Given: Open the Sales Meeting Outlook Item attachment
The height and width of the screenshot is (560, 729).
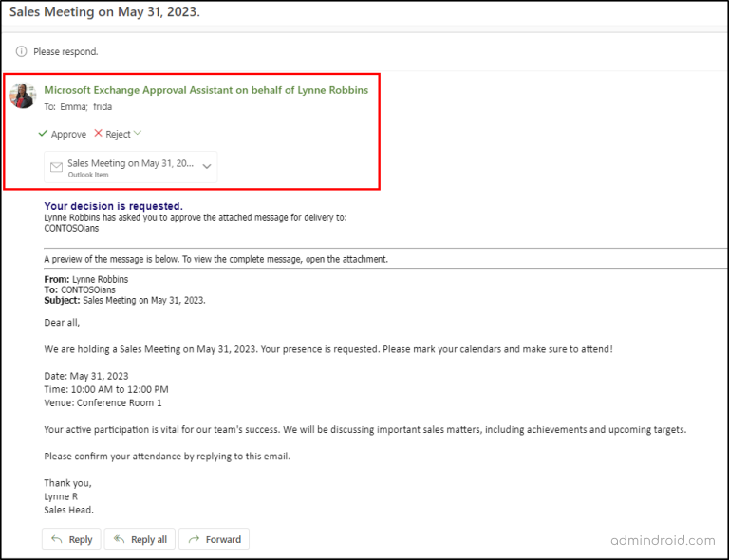Looking at the screenshot, I should (x=130, y=167).
